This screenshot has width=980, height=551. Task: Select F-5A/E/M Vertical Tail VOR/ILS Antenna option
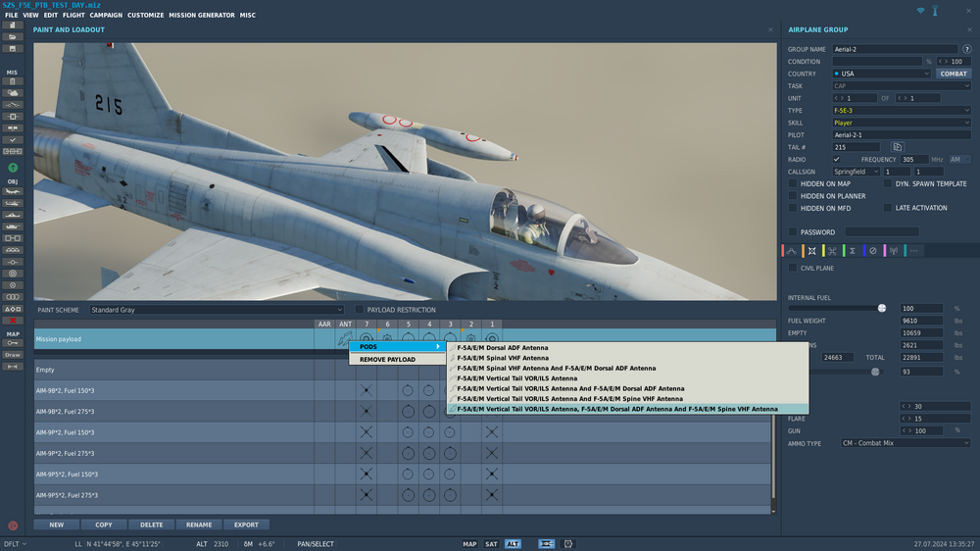point(628,378)
